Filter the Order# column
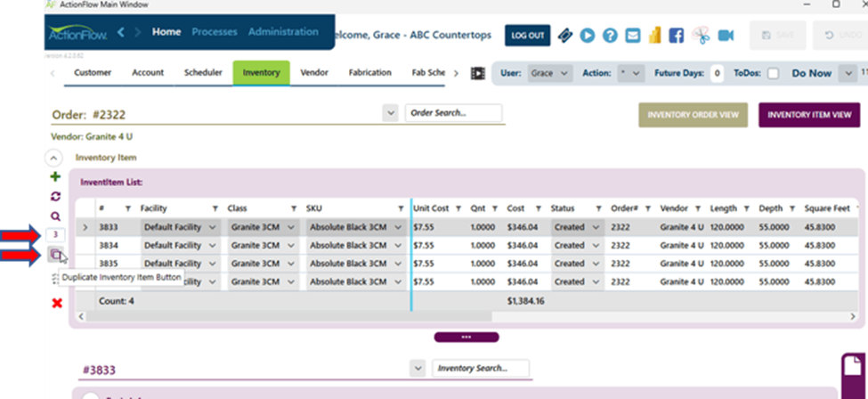 [647, 209]
